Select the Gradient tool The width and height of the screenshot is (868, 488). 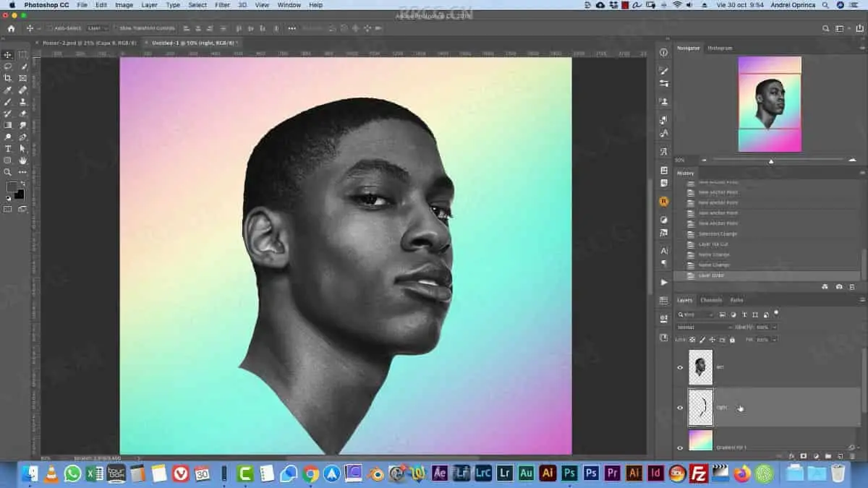point(8,125)
